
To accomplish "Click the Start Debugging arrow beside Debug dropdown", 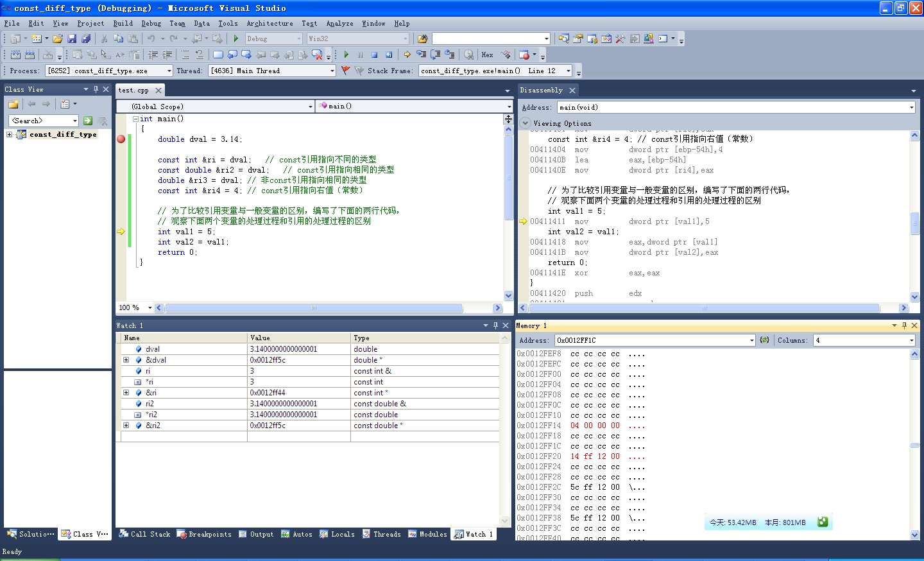I will [236, 39].
